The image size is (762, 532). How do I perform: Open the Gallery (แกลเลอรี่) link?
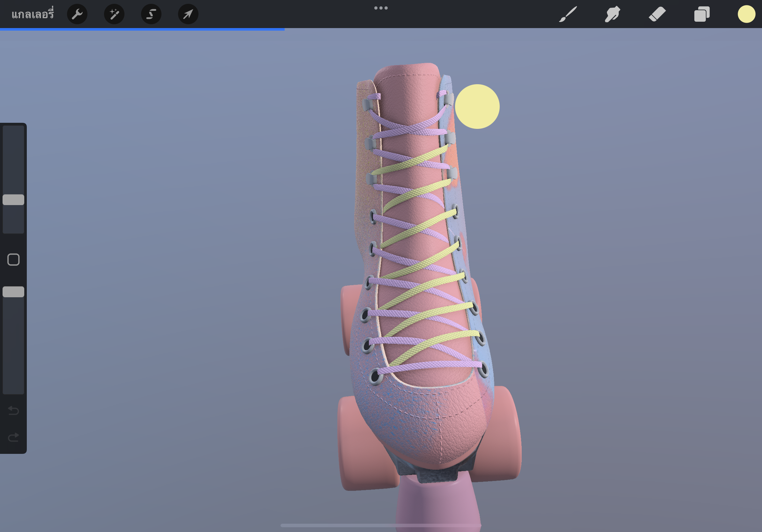33,14
